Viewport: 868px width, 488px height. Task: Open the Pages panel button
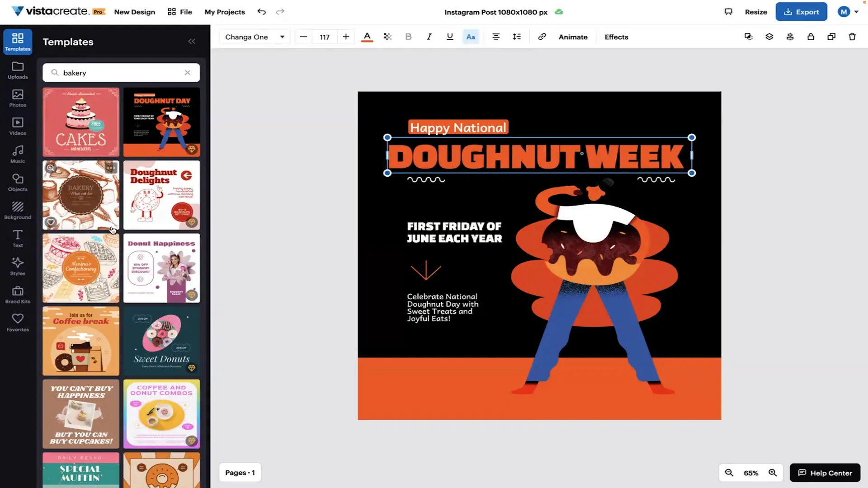[x=240, y=473]
